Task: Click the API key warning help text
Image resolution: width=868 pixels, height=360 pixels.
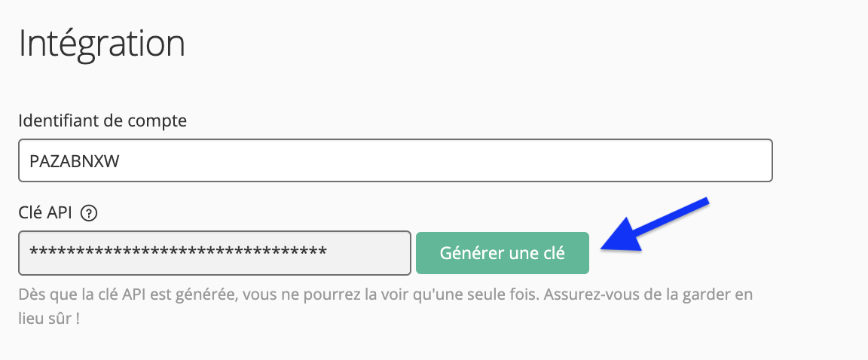Action: [385, 307]
